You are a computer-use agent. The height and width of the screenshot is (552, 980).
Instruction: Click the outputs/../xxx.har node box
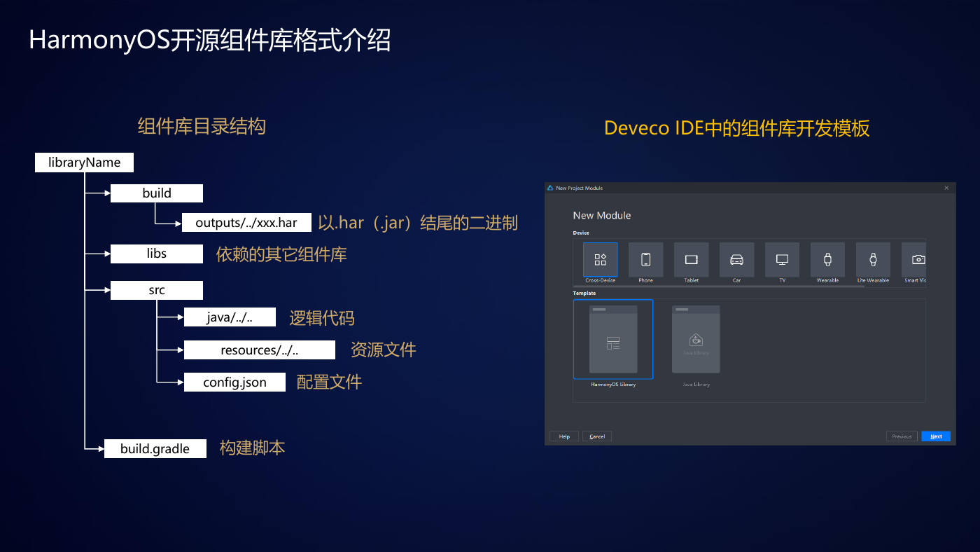pos(246,223)
